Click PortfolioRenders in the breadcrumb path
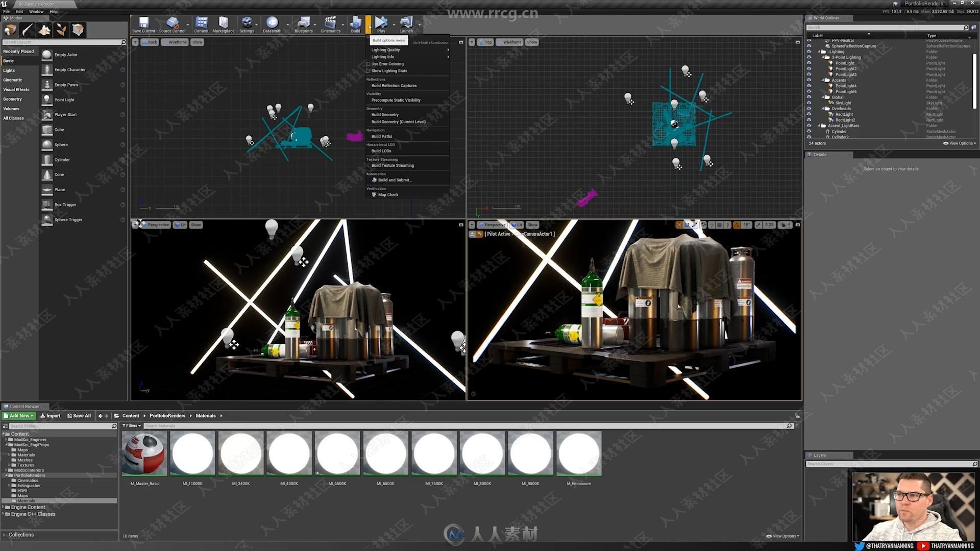This screenshot has width=980, height=551. [x=167, y=416]
